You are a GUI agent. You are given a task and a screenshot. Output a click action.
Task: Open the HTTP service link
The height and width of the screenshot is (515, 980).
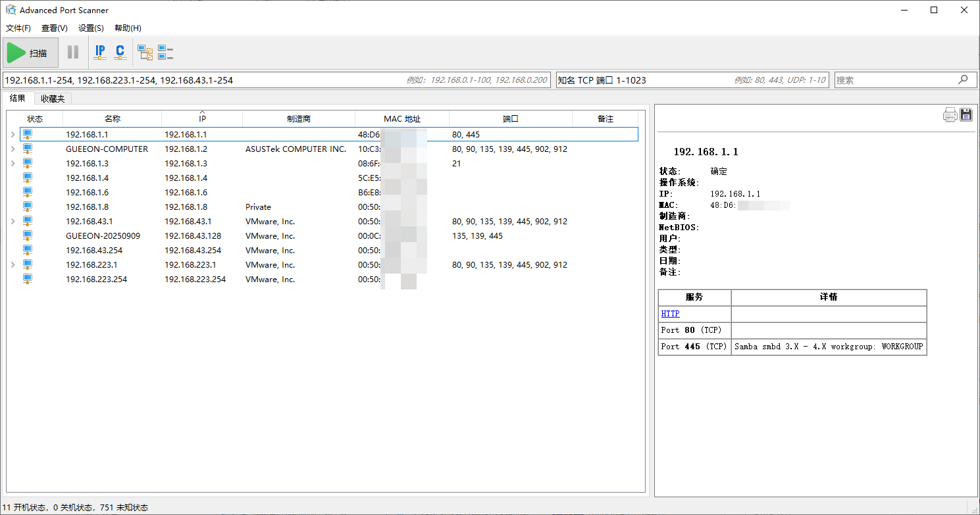[670, 314]
